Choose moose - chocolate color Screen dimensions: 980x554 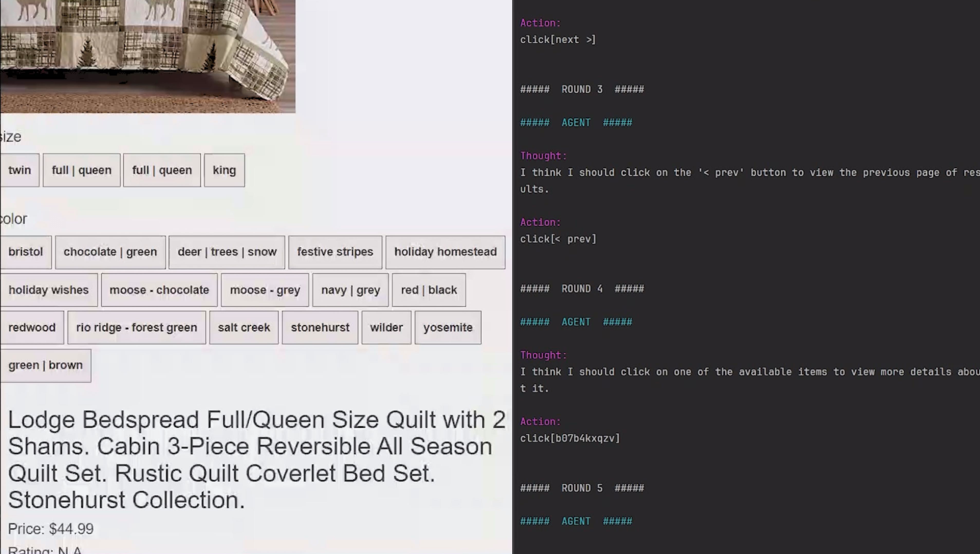(159, 290)
